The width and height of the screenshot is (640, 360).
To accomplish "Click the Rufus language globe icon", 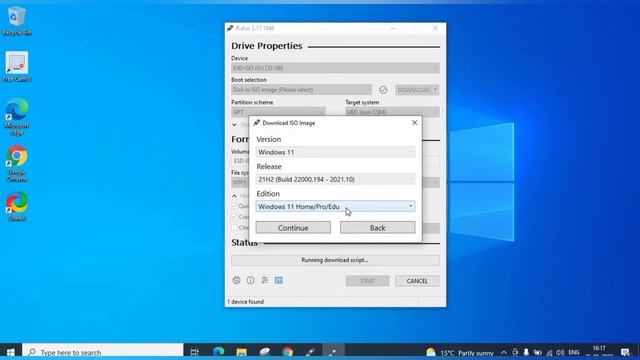I will pos(236,280).
